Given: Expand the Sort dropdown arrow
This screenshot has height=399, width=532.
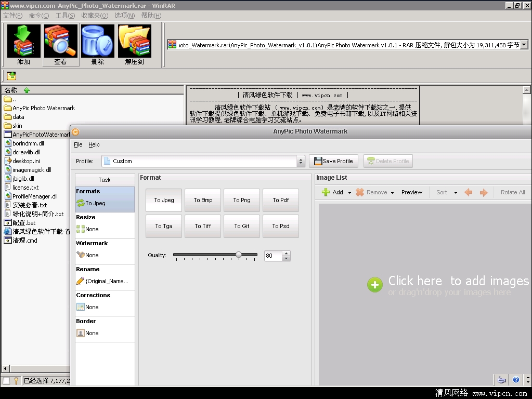Looking at the screenshot, I should (456, 193).
